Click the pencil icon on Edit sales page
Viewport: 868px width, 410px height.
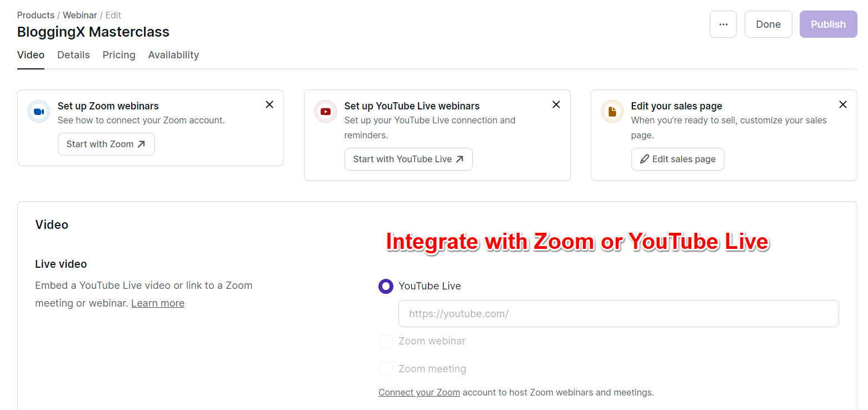coord(644,159)
